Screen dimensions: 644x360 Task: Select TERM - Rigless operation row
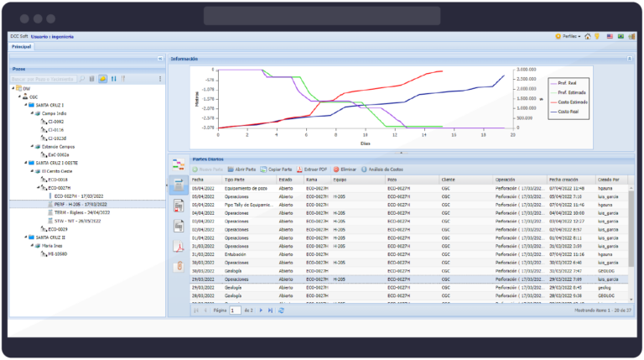coord(87,212)
